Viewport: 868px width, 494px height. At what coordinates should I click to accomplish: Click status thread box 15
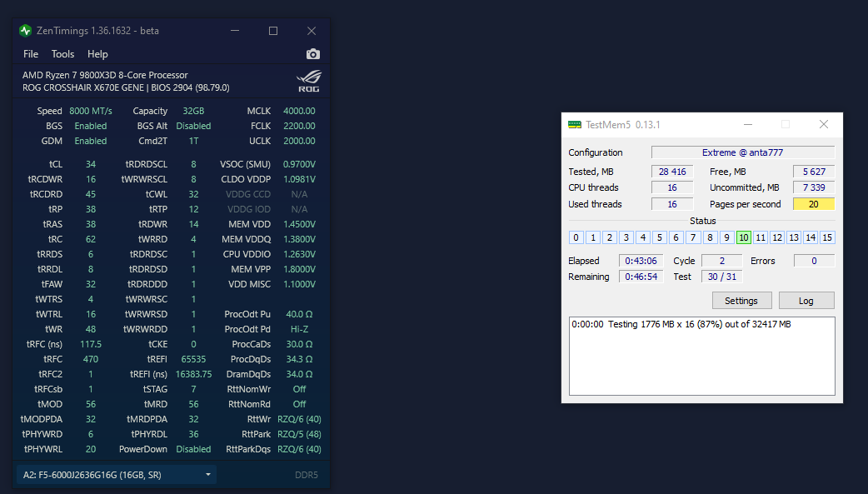pyautogui.click(x=826, y=237)
